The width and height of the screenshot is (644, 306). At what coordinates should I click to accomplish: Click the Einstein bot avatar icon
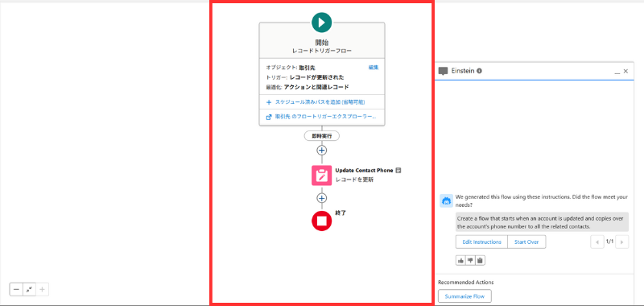point(447,201)
